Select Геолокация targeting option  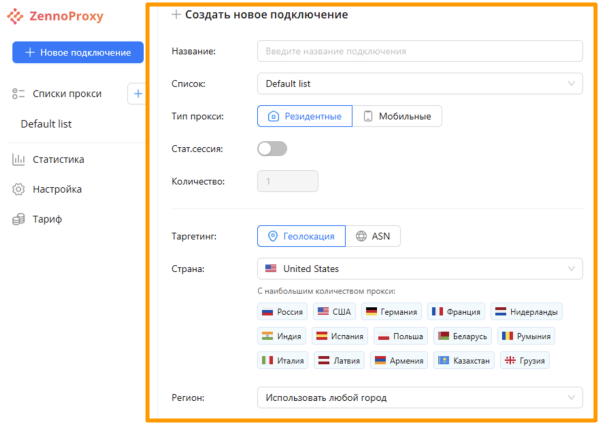(301, 236)
